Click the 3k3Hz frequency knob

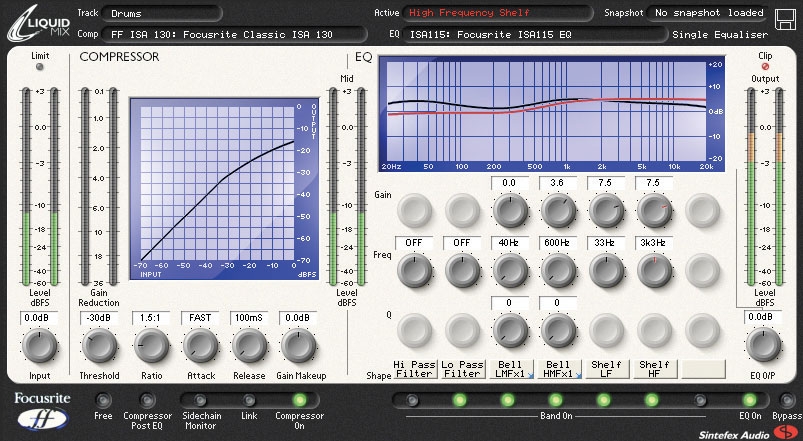(654, 270)
